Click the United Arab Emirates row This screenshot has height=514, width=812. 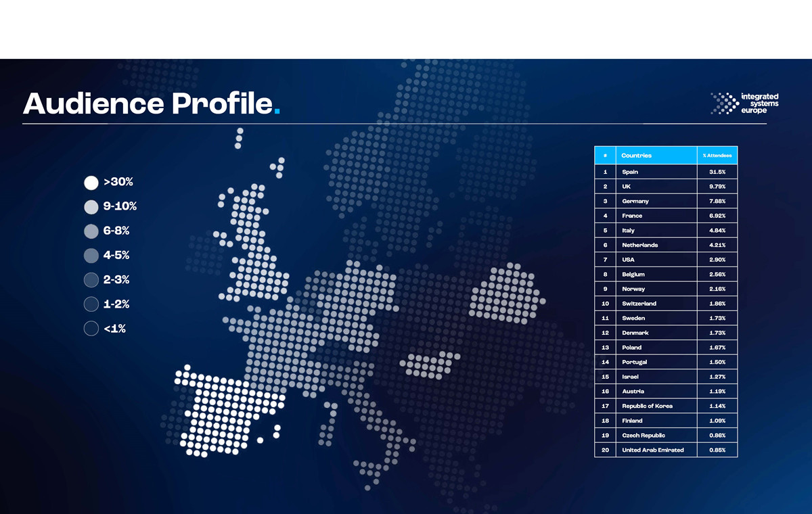652,450
